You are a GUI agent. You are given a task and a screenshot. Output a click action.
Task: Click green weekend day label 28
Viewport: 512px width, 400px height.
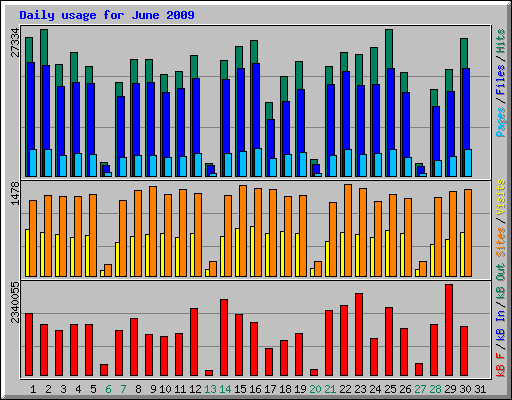click(x=435, y=389)
